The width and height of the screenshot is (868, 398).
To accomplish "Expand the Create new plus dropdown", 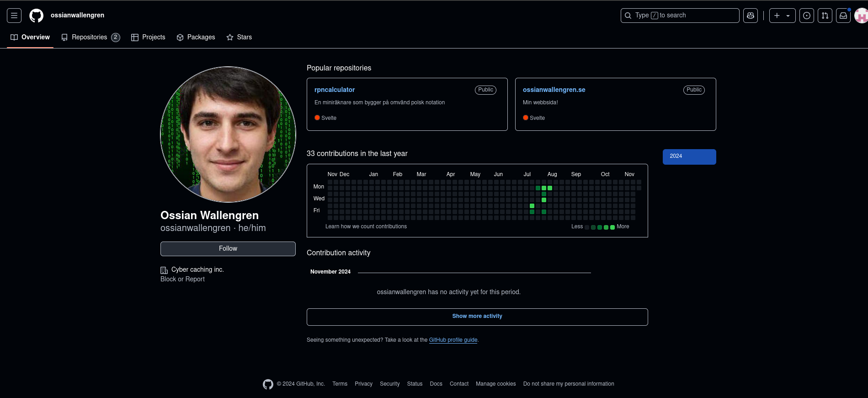I will 783,16.
